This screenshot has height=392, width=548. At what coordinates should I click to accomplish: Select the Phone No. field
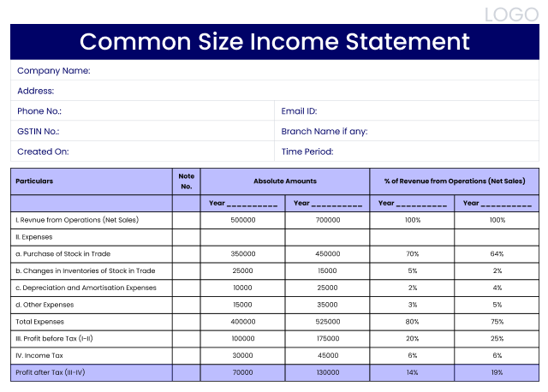coord(143,111)
